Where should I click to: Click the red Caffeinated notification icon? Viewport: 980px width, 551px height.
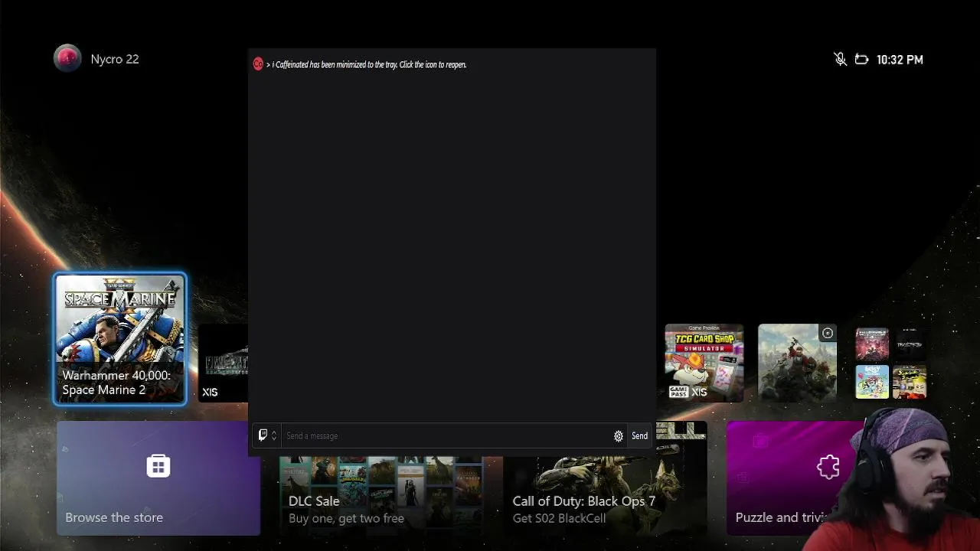pyautogui.click(x=258, y=64)
